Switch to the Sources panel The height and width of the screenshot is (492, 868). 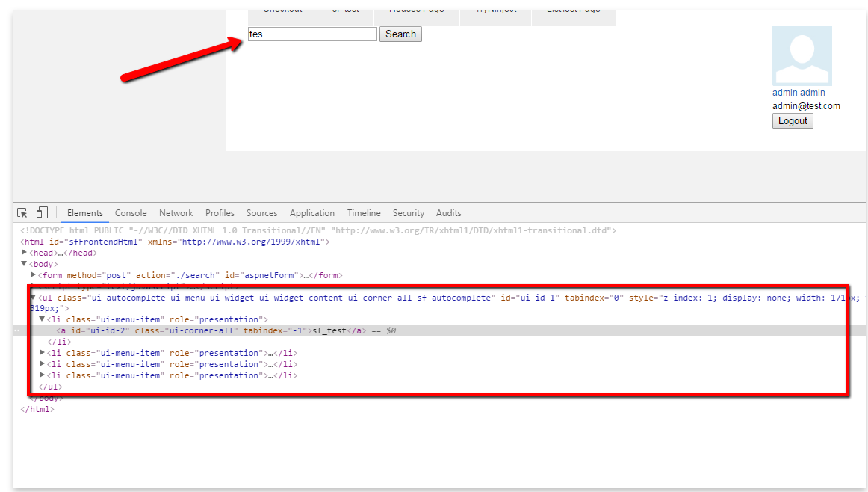pos(261,212)
